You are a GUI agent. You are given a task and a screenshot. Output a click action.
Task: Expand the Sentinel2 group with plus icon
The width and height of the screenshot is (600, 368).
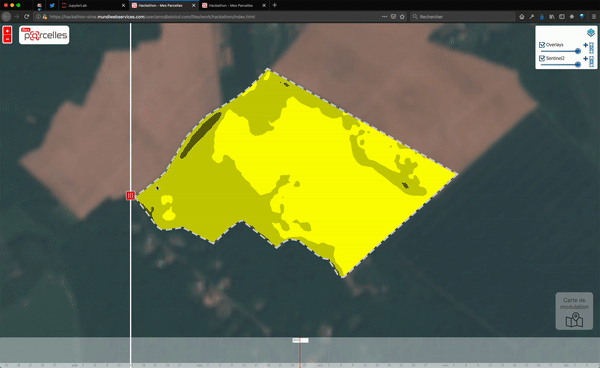coord(585,58)
